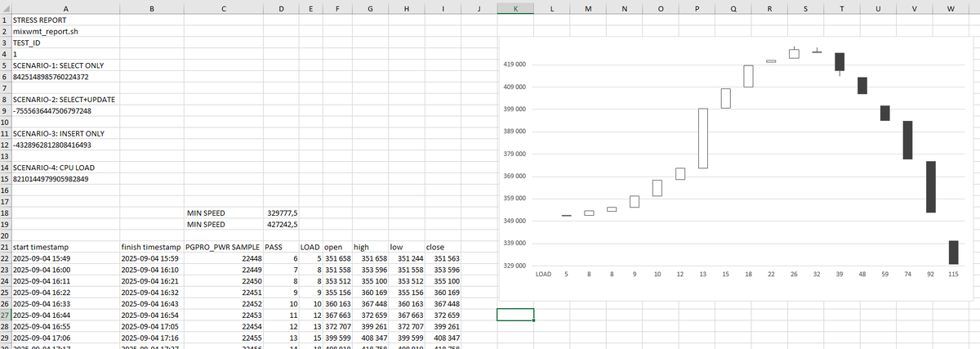The width and height of the screenshot is (980, 349).
Task: Click the start timestamp header cell
Action: point(65,247)
